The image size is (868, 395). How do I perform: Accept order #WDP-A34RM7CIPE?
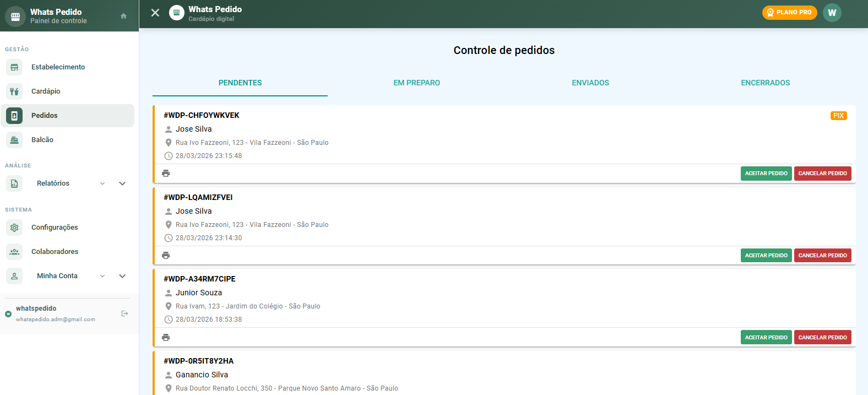tap(766, 338)
